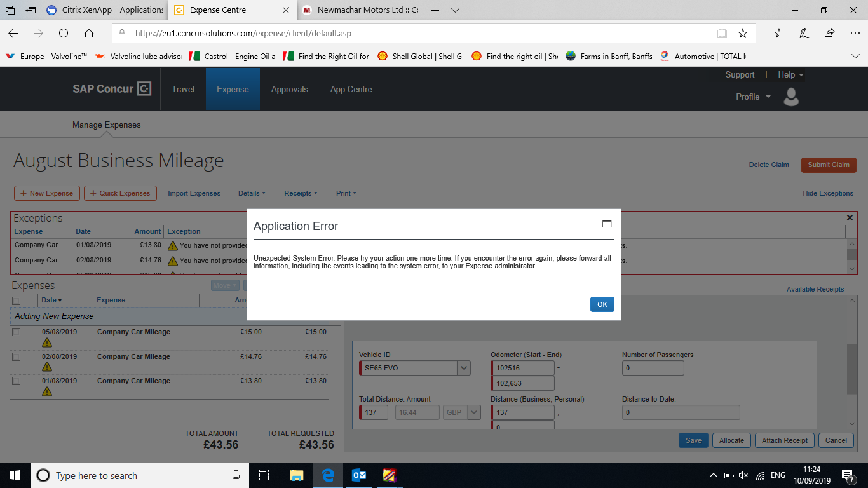This screenshot has width=868, height=488.
Task: Switch to the Travel tab
Action: 183,90
